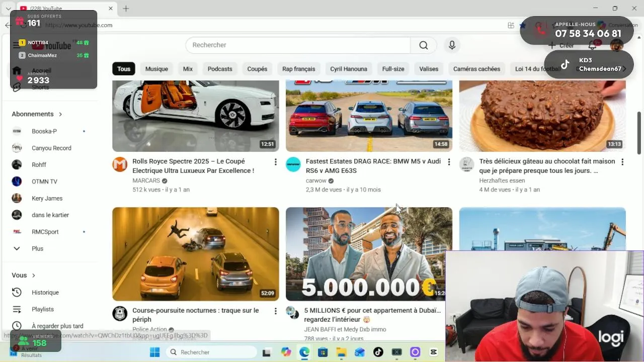
Task: Launch Copilot from the taskbar
Action: pyautogui.click(x=286, y=352)
